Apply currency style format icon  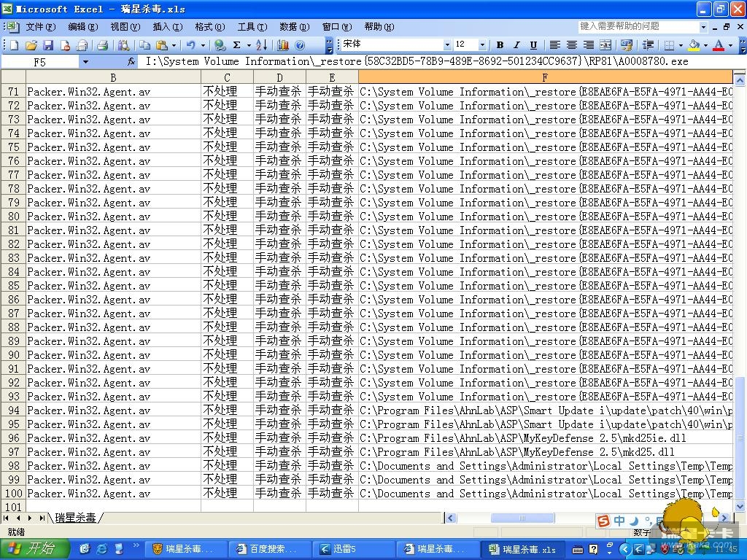pos(627,45)
